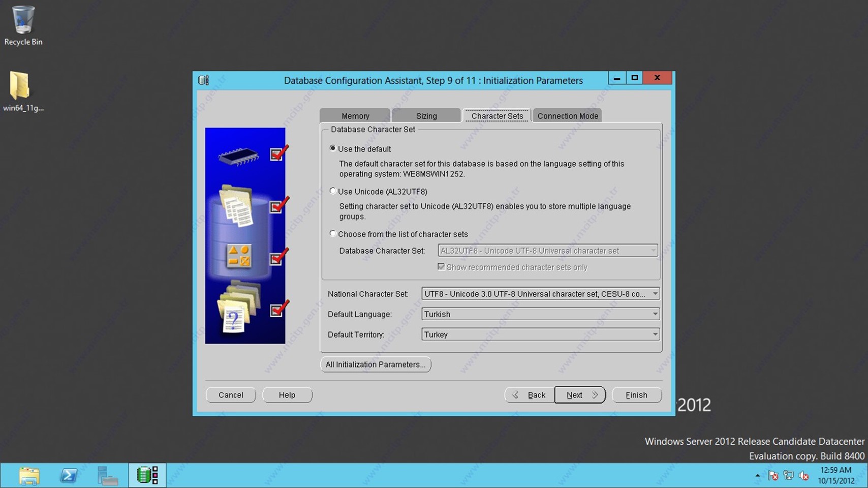This screenshot has width=868, height=488.
Task: Click the red checkmark beside the memory chip
Action: pos(279,153)
